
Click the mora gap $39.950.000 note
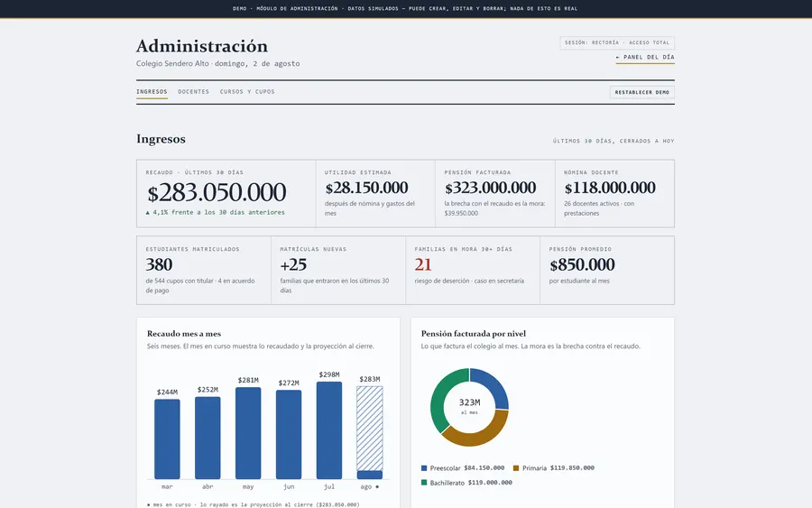[494, 208]
